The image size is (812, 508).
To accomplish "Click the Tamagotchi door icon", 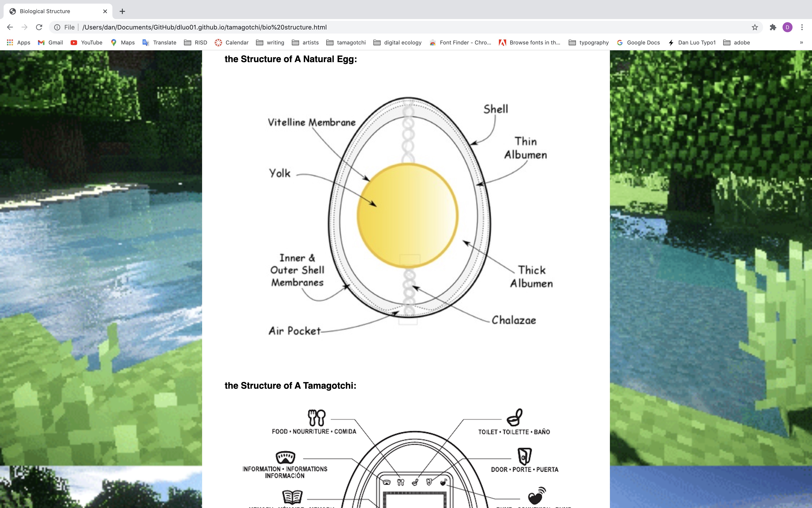I will [x=524, y=456].
